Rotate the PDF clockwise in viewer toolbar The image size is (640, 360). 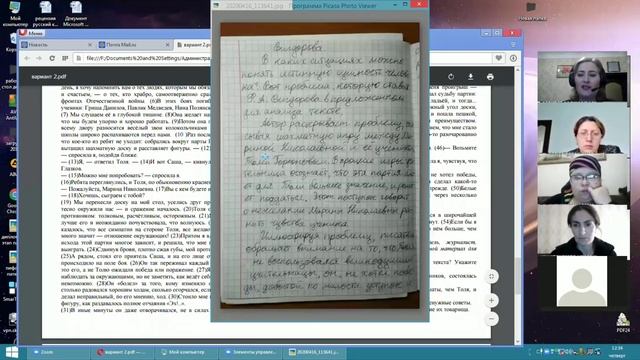451,77
